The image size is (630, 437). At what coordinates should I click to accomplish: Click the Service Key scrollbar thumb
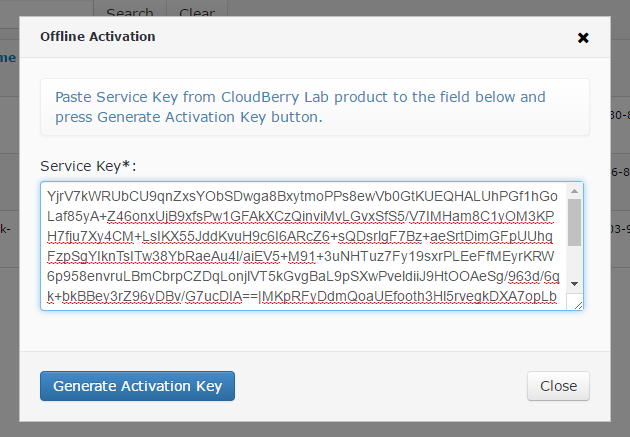coord(575,222)
